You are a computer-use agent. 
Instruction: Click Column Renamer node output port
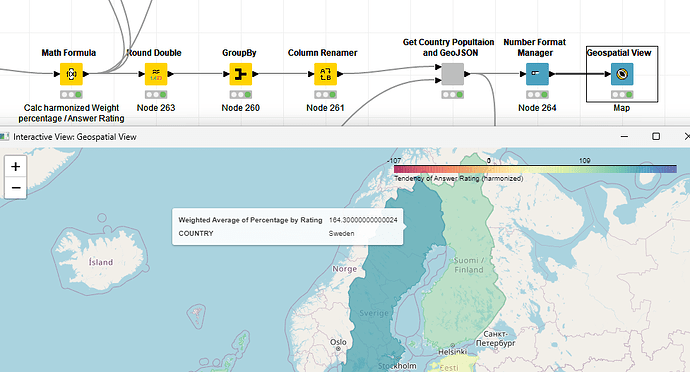coord(340,74)
